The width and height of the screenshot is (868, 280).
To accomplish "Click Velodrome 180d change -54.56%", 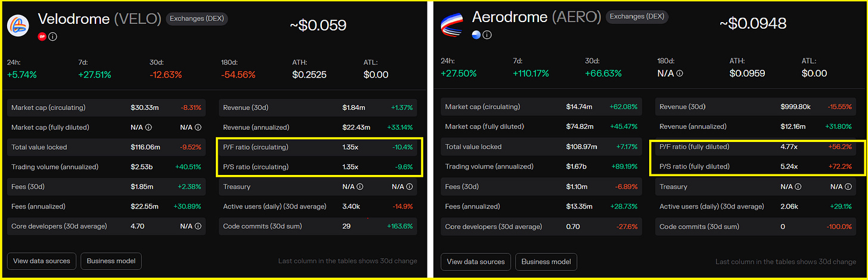I will [x=238, y=75].
